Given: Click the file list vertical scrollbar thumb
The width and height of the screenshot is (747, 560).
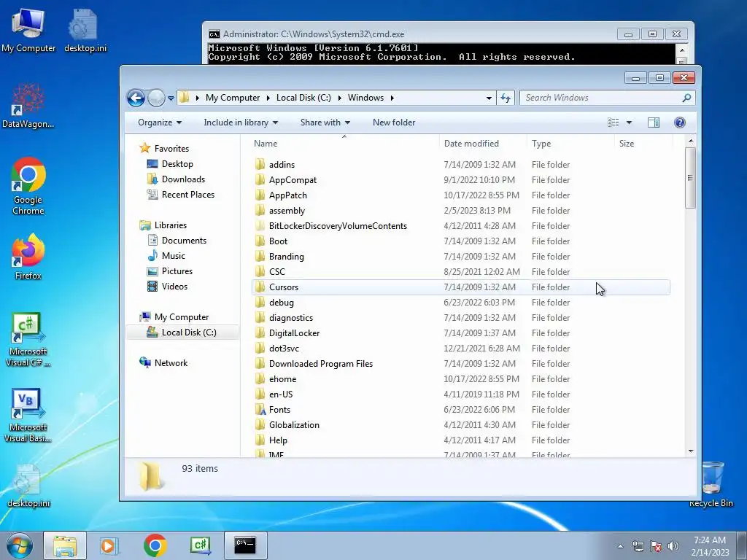Looking at the screenshot, I should point(691,178).
